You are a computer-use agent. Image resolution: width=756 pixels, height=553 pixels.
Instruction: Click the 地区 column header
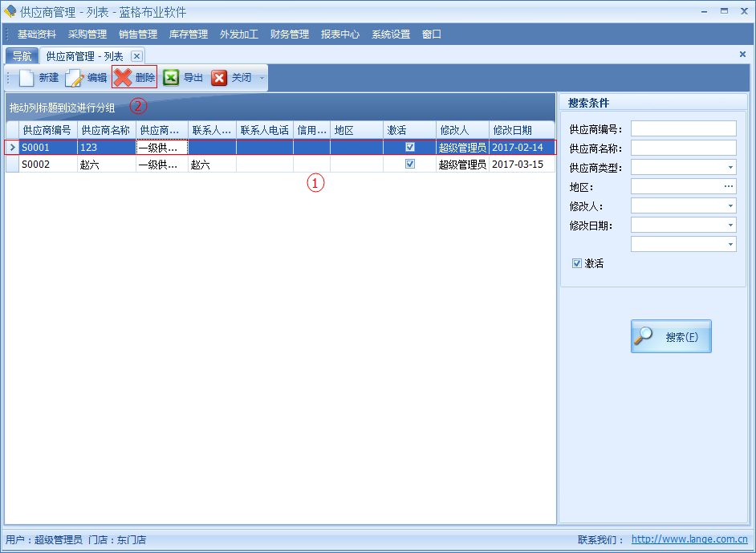click(x=356, y=130)
